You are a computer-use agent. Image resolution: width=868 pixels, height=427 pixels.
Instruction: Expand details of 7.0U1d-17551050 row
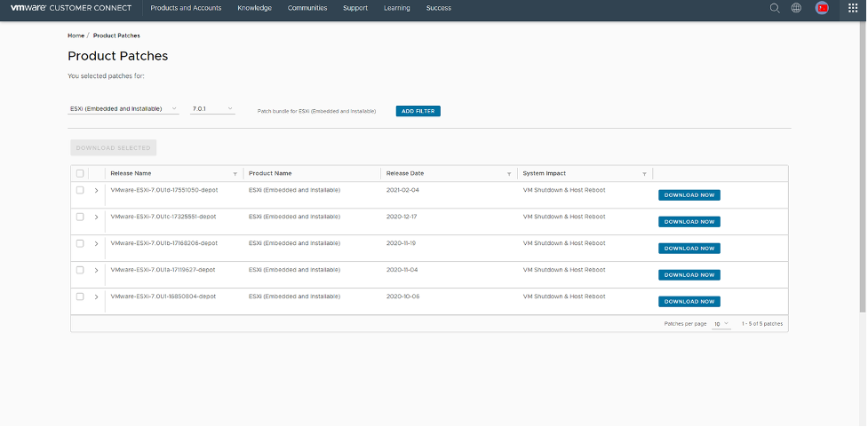tap(96, 190)
